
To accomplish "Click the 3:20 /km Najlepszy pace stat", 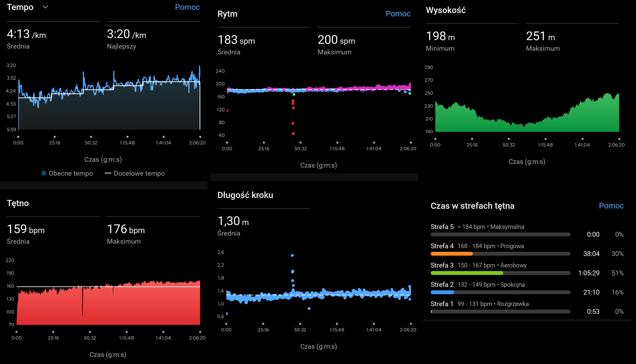I will [126, 34].
